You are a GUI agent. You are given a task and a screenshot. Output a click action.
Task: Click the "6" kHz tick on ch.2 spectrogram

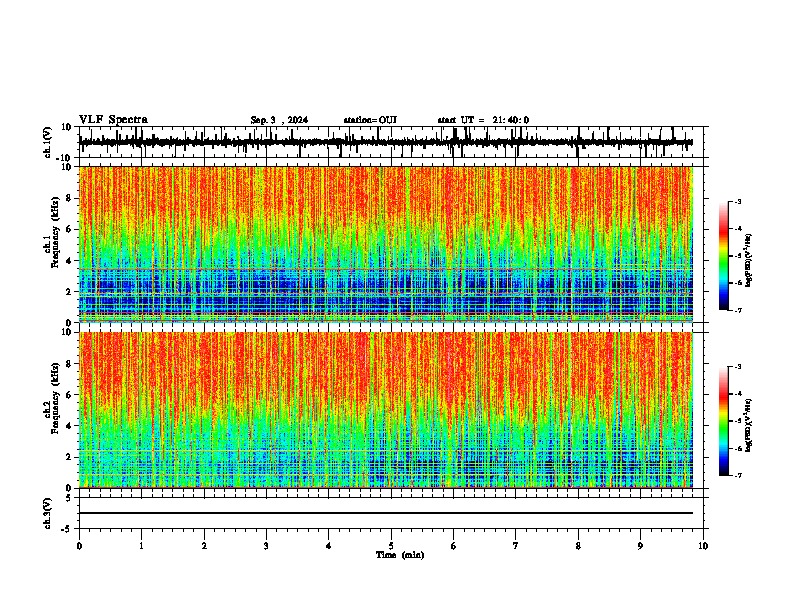click(x=69, y=395)
